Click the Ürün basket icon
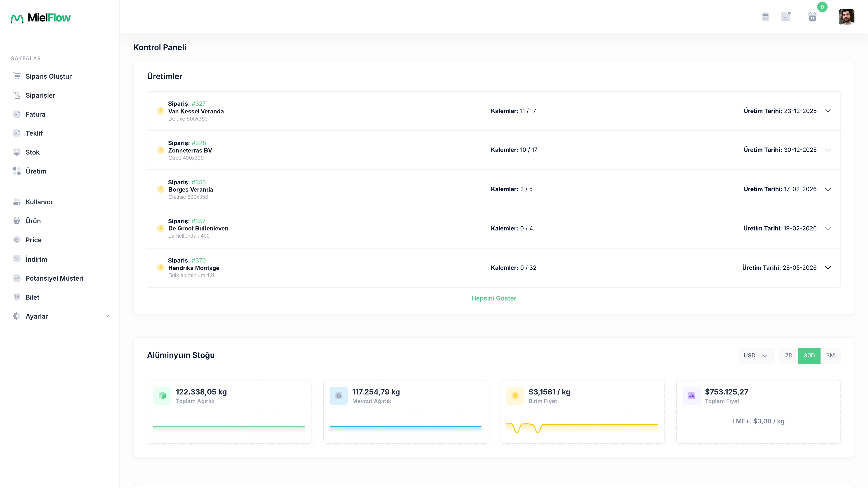The width and height of the screenshot is (868, 488). click(17, 221)
